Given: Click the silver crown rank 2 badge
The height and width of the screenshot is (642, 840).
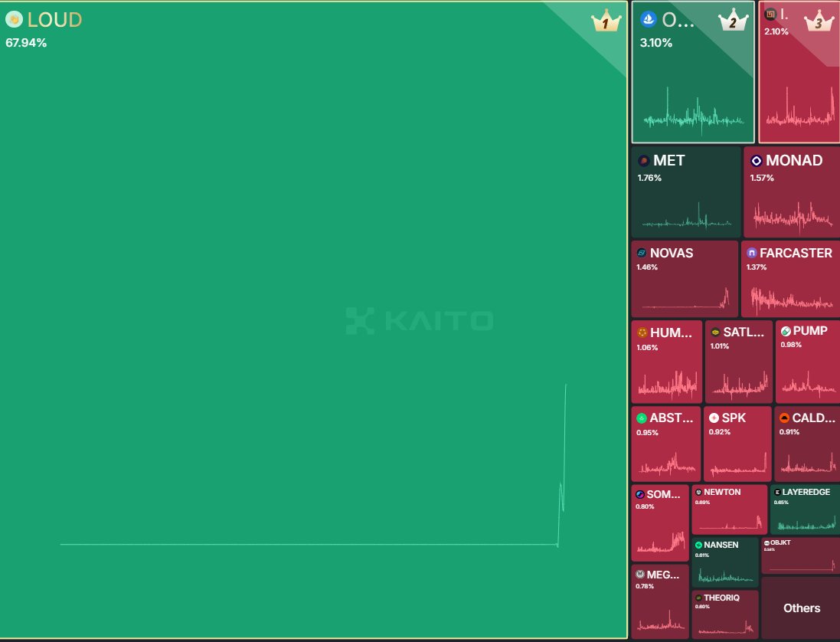Looking at the screenshot, I should point(733,20).
